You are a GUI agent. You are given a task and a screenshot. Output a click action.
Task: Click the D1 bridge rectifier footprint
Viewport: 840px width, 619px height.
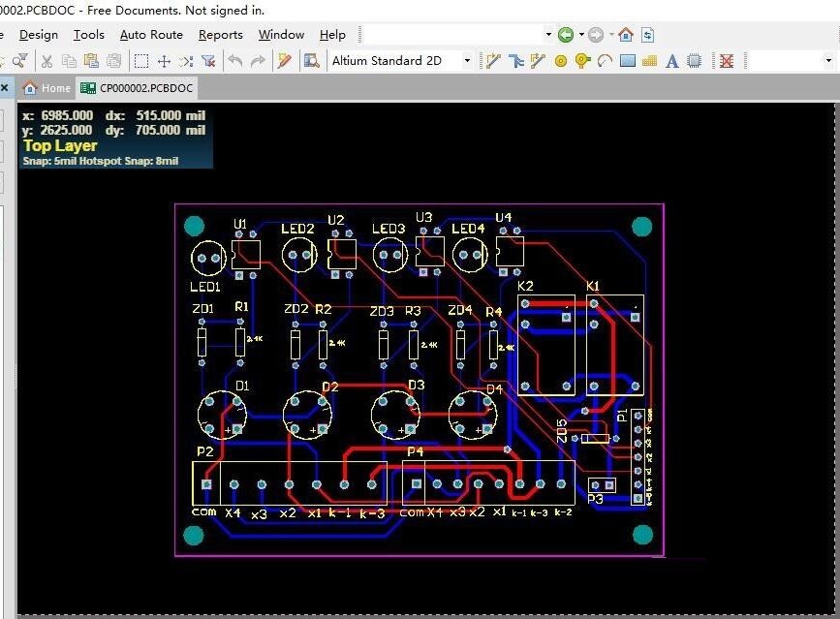(222, 415)
